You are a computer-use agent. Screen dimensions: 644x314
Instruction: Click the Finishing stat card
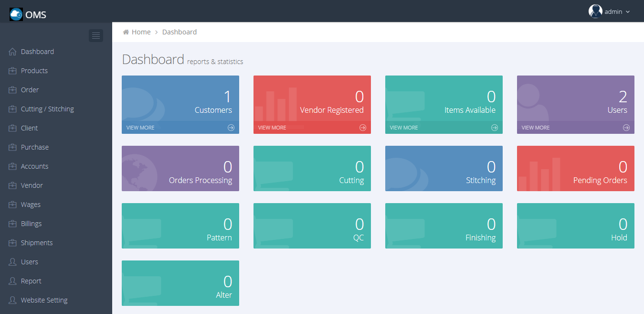click(x=444, y=226)
